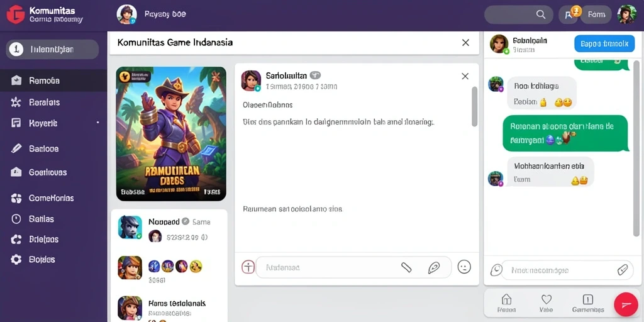
Task: Click the large green chat message bubble
Action: (x=565, y=133)
